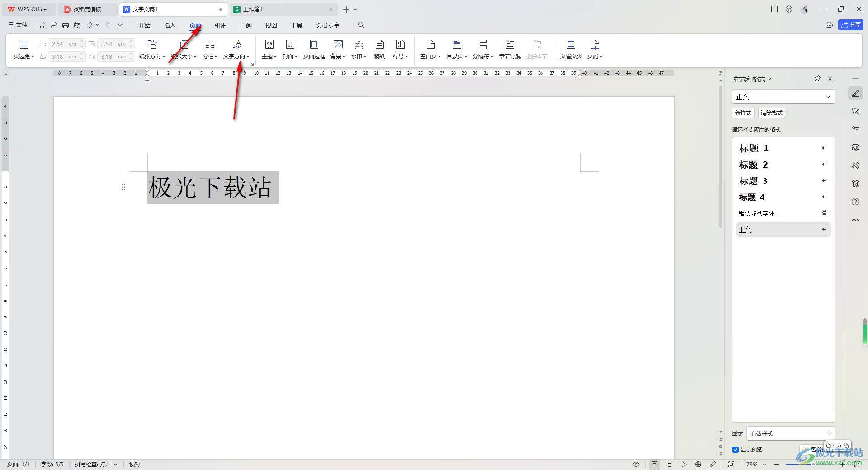Open the 主题 theme gallery
868x470 pixels.
[x=269, y=49]
